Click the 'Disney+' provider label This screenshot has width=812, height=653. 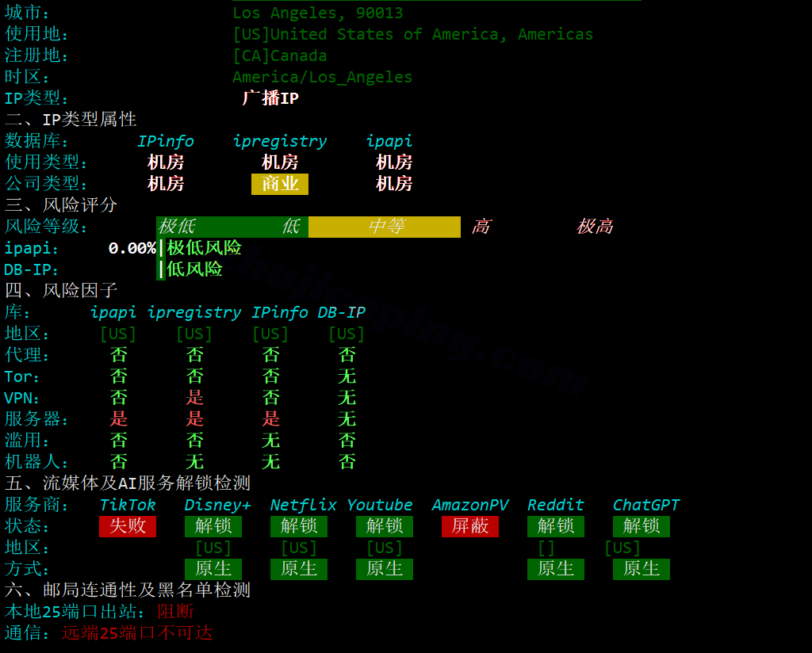pyautogui.click(x=217, y=505)
